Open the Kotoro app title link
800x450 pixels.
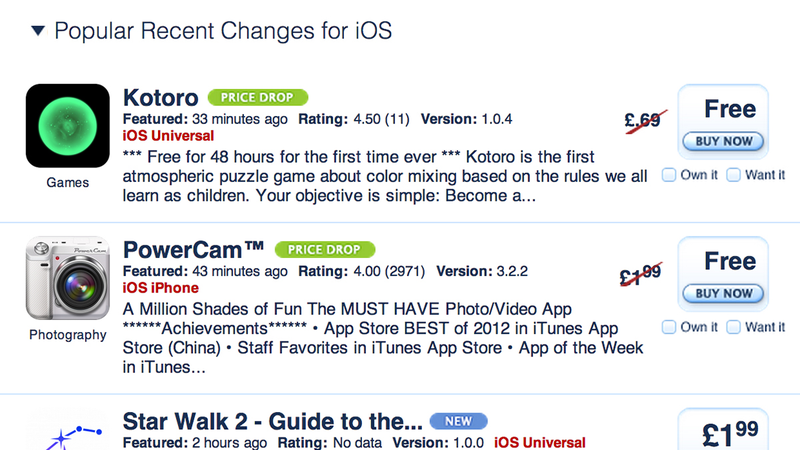[x=161, y=97]
